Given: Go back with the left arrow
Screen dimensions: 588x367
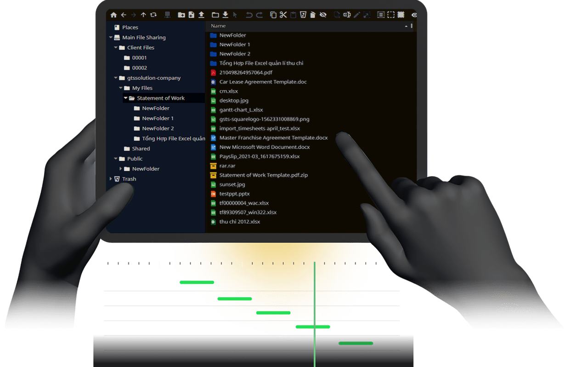Looking at the screenshot, I should (124, 15).
